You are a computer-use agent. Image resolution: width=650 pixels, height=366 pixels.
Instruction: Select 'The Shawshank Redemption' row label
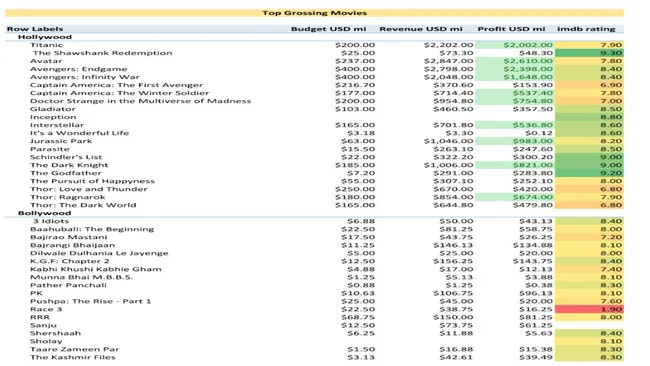click(102, 53)
